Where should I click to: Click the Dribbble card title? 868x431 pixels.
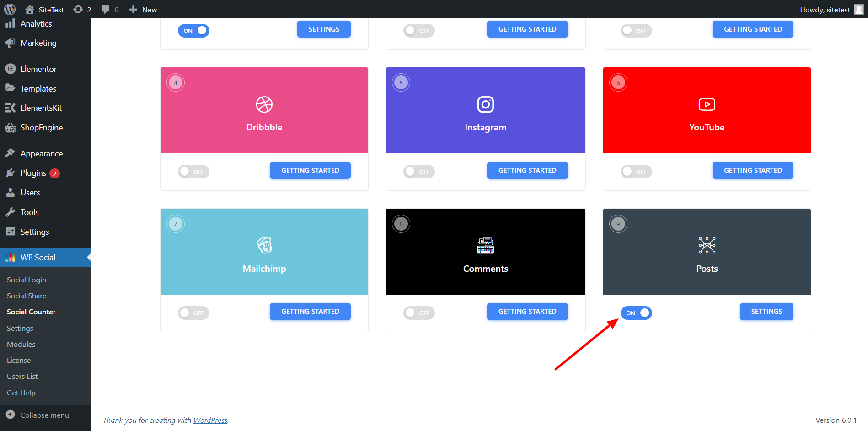[264, 127]
